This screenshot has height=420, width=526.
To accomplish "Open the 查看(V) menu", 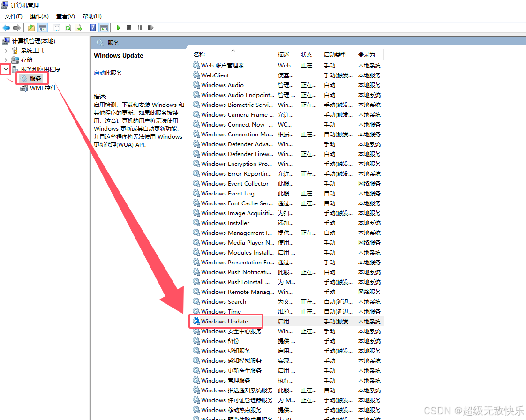I will 66,16.
